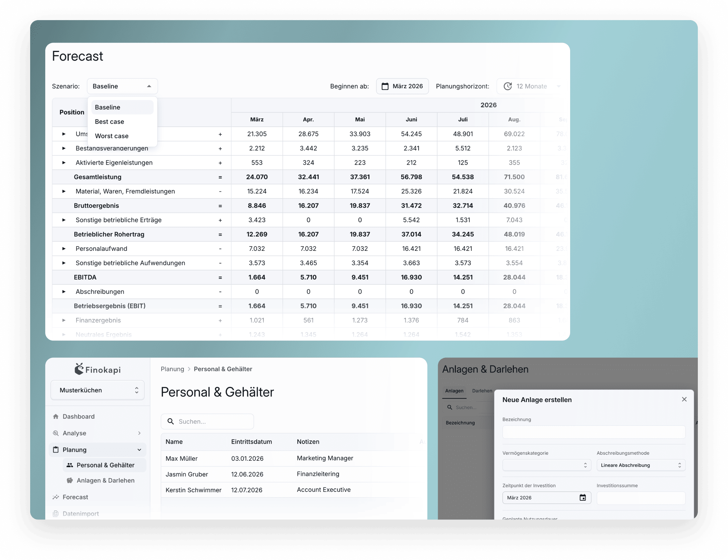The image size is (728, 560).
Task: Click the Analyse magnifier icon in sidebar
Action: (56, 433)
